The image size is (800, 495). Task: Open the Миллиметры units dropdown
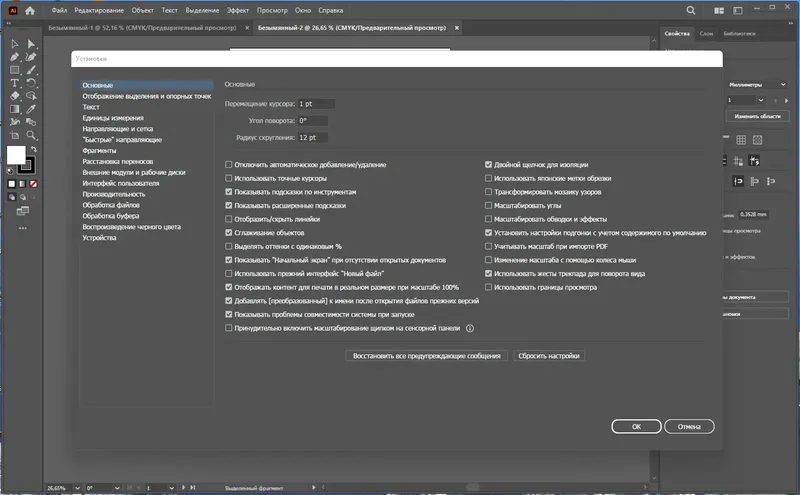click(757, 84)
